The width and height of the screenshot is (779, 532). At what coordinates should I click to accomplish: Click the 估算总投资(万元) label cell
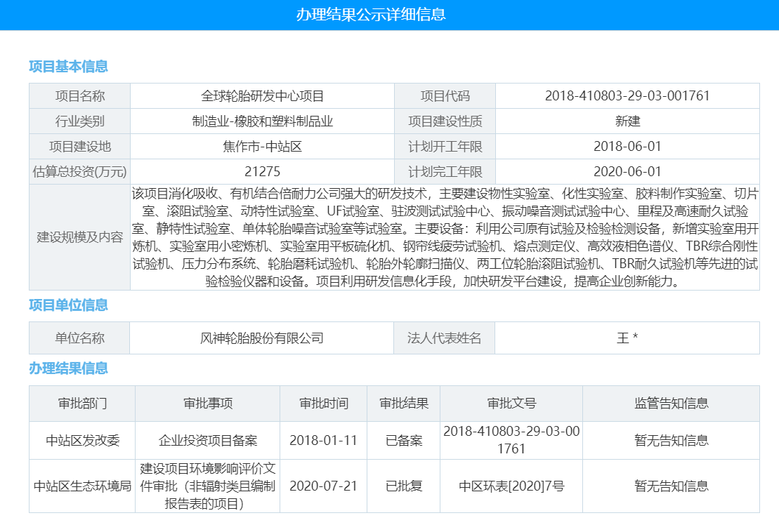pos(79,172)
